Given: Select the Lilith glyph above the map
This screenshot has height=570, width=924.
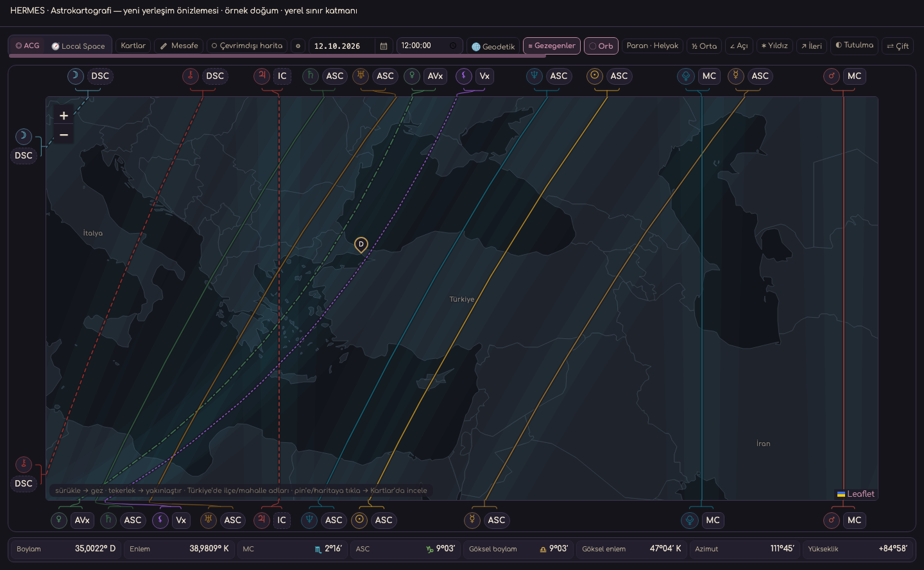Looking at the screenshot, I should 464,76.
